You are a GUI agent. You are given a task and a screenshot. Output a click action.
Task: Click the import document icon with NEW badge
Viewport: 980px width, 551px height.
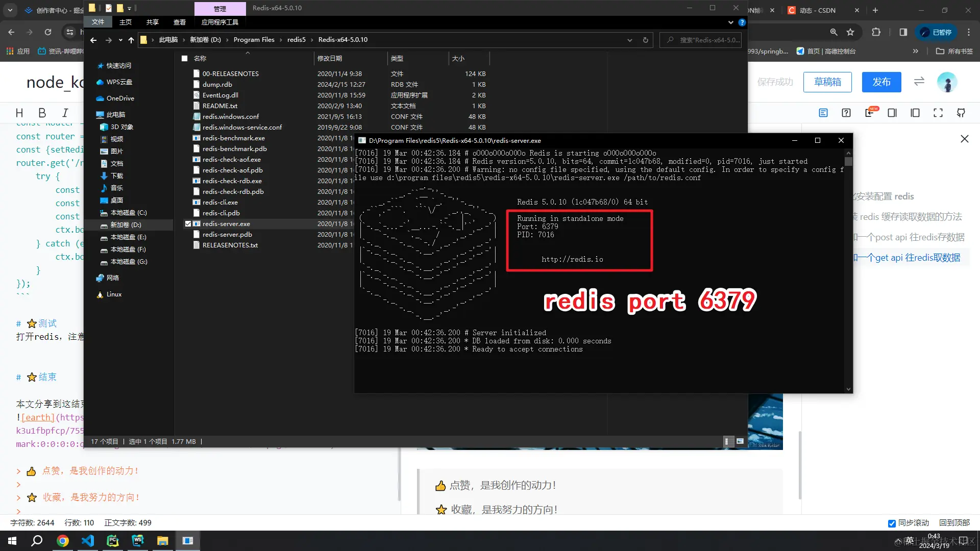click(x=870, y=113)
